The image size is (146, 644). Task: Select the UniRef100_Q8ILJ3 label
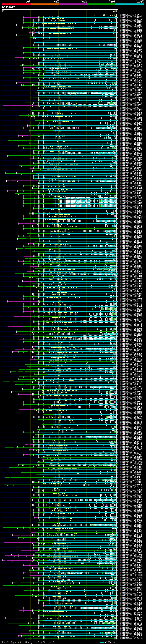tap(131, 323)
